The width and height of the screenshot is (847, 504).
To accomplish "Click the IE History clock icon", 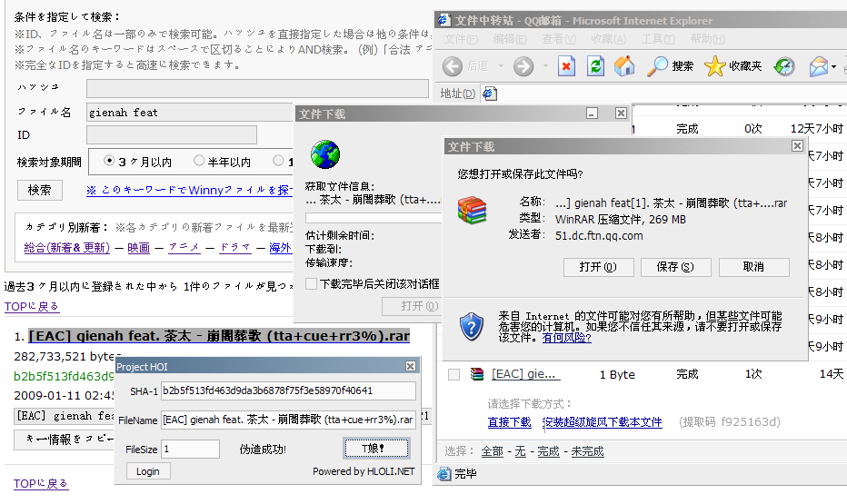I will (x=784, y=66).
